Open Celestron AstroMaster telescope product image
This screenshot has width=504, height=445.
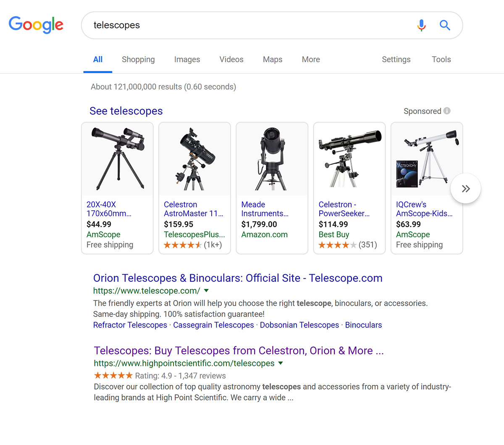(x=195, y=159)
